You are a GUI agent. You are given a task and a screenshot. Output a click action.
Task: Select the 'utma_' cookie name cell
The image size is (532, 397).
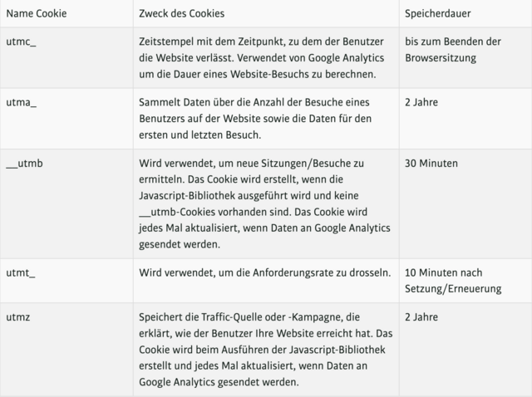click(21, 102)
